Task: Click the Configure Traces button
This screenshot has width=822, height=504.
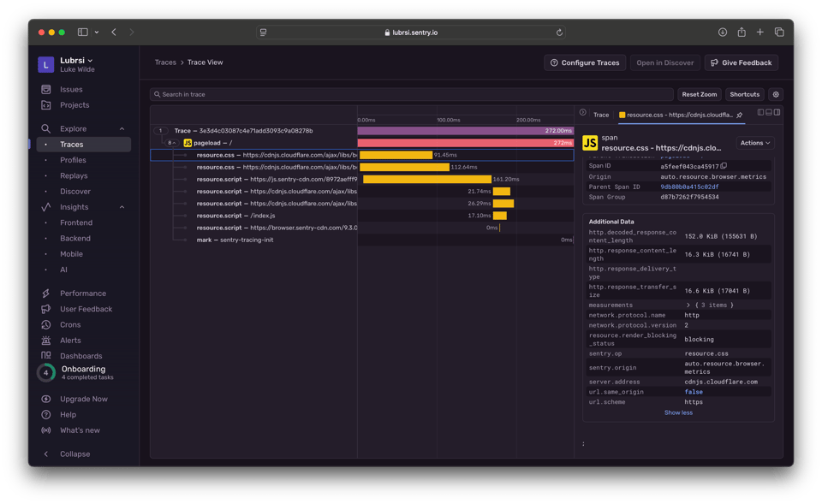Action: click(585, 62)
